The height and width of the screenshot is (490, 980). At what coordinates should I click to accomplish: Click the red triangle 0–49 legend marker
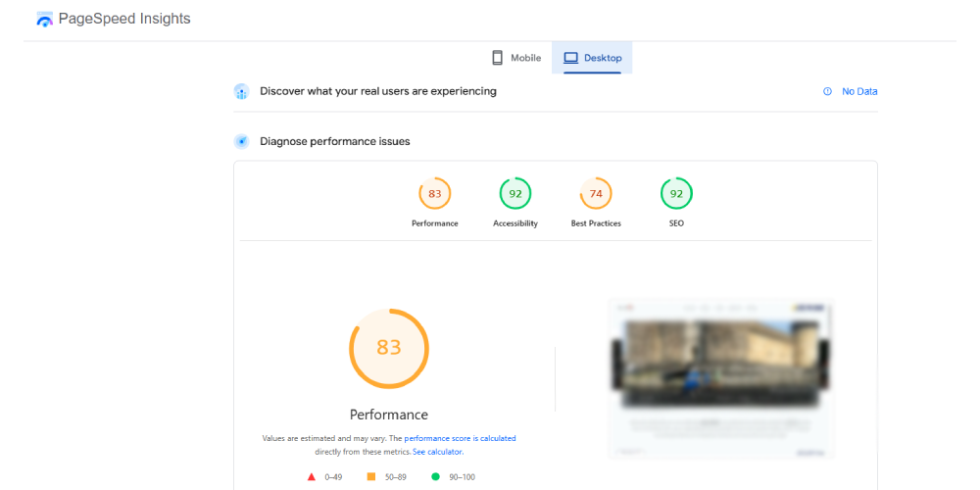coord(312,476)
